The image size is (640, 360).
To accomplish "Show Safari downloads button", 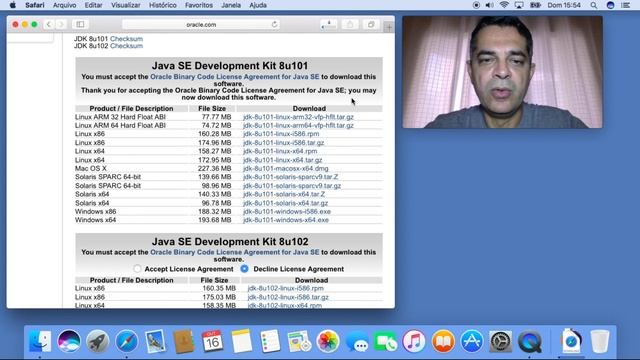I will (329, 24).
